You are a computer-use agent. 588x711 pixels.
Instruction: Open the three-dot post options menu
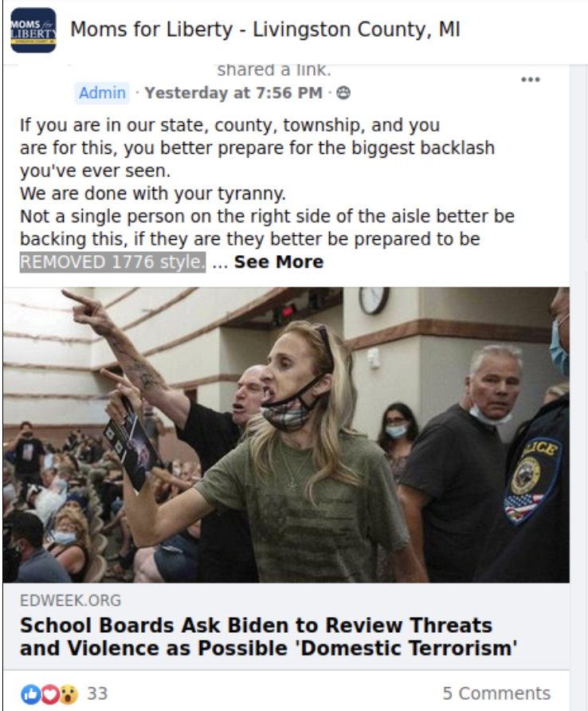531,80
